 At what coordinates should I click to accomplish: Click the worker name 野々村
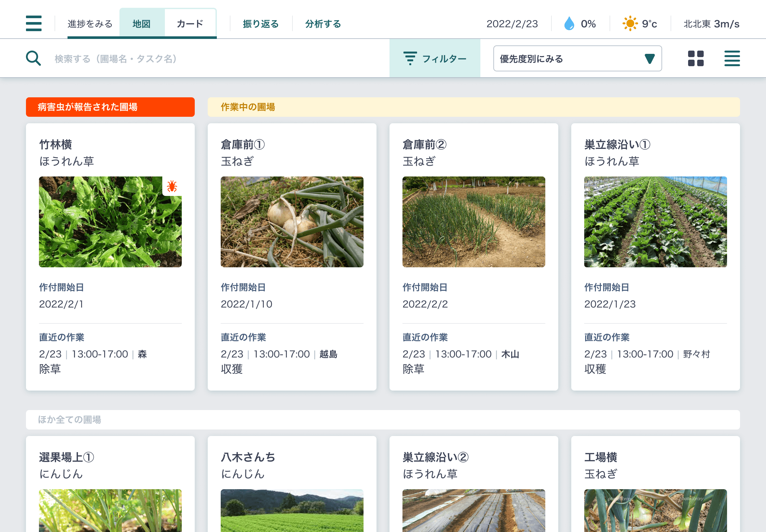click(697, 354)
